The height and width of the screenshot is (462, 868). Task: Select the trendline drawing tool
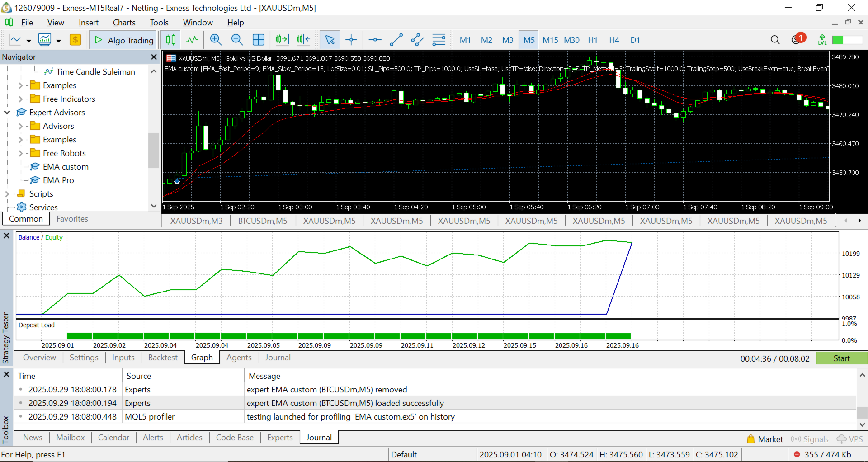396,40
